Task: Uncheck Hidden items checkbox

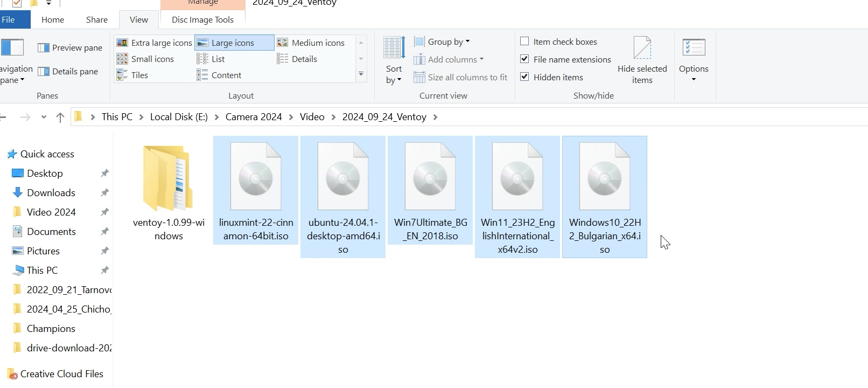Action: [524, 77]
